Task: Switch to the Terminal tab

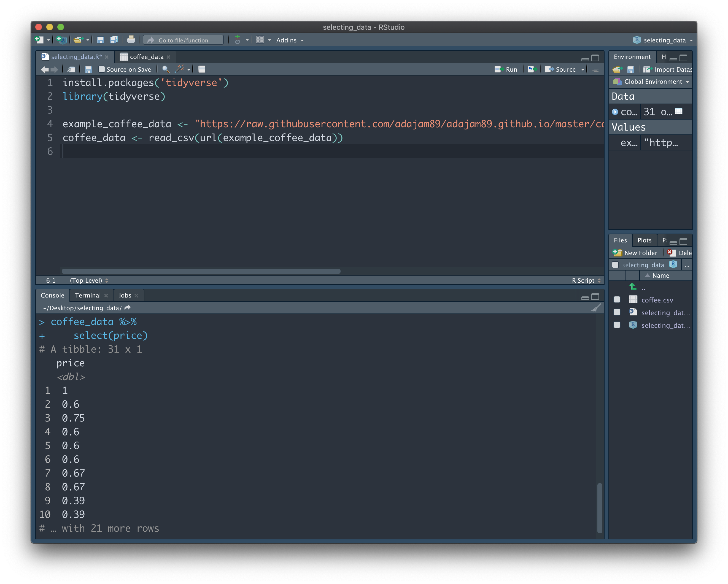Action: 88,295
